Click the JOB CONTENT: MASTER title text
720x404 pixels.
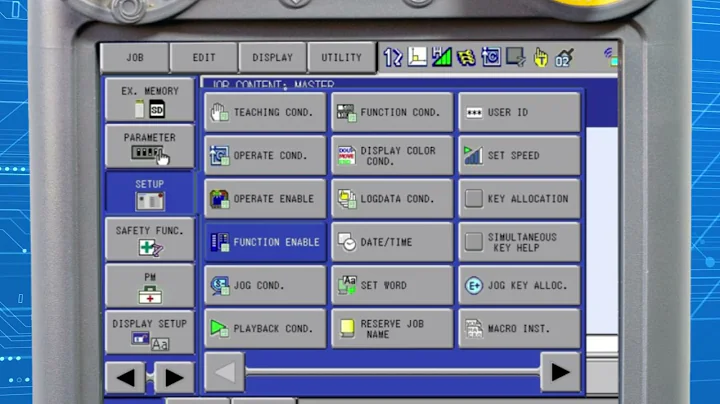tap(273, 84)
